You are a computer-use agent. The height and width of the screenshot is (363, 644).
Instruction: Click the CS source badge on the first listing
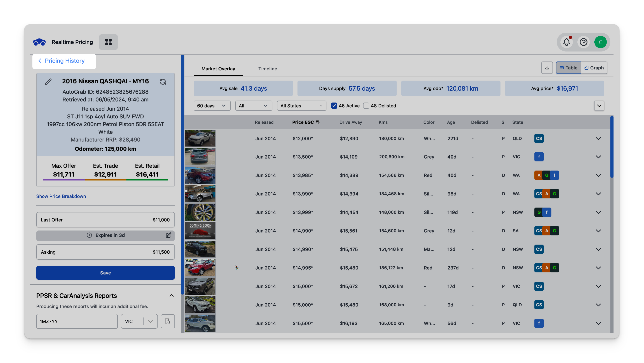(x=539, y=138)
